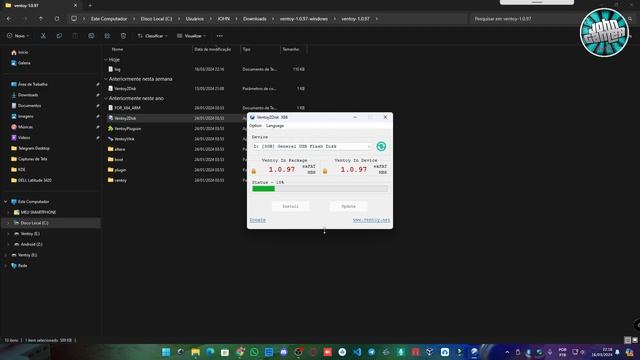Click the Install button in Ventoy2Disk
640x360 pixels.
(x=291, y=206)
